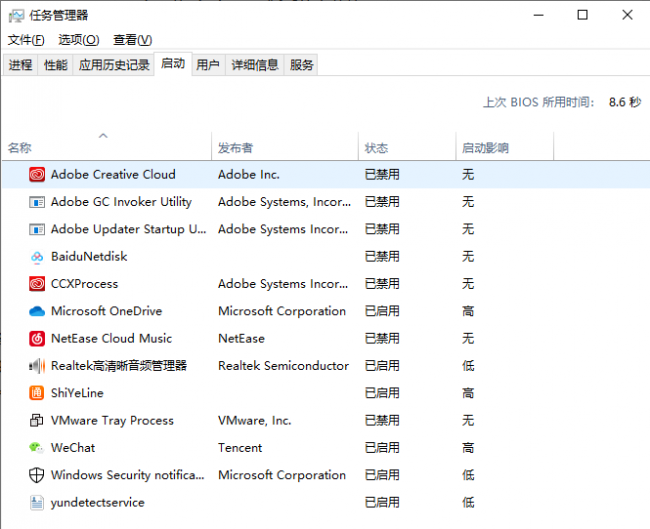
Task: Click the WeChat icon
Action: pyautogui.click(x=36, y=448)
